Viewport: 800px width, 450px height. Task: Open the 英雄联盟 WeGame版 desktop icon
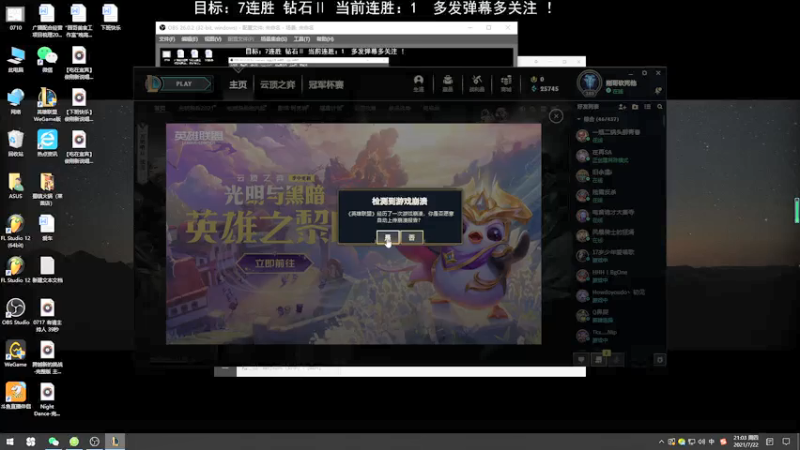coord(47,105)
